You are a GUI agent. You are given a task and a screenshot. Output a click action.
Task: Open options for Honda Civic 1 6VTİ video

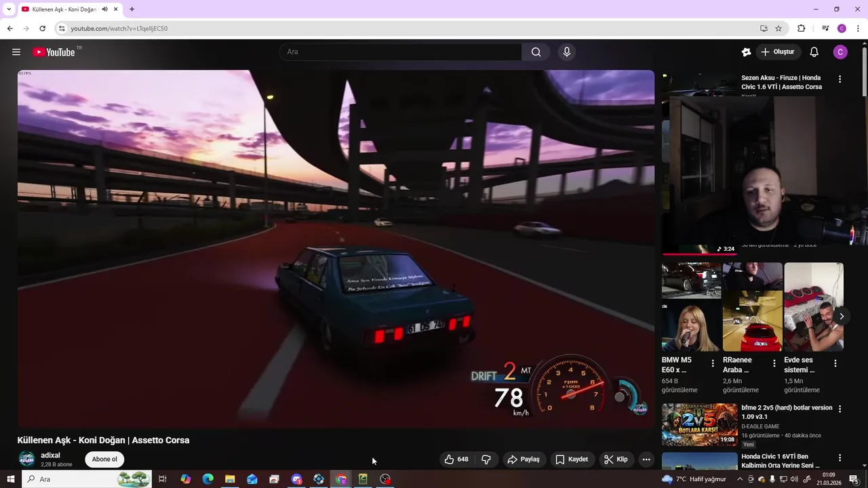(840, 458)
